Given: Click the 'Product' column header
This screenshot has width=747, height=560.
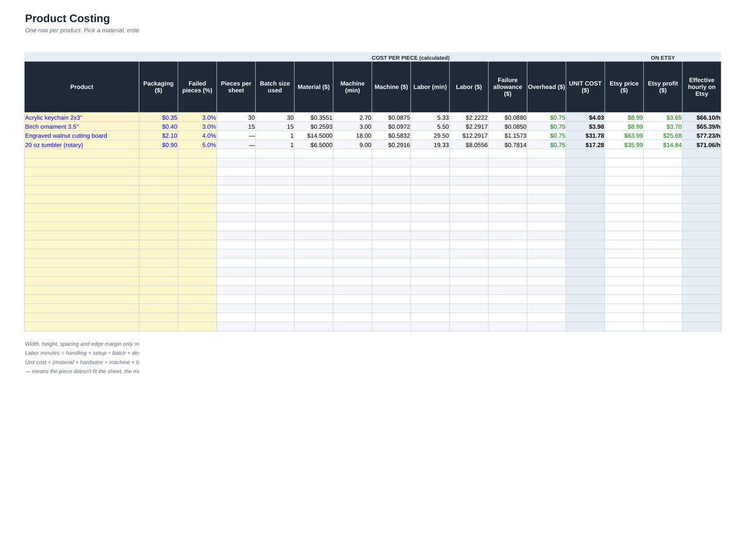Looking at the screenshot, I should [82, 87].
